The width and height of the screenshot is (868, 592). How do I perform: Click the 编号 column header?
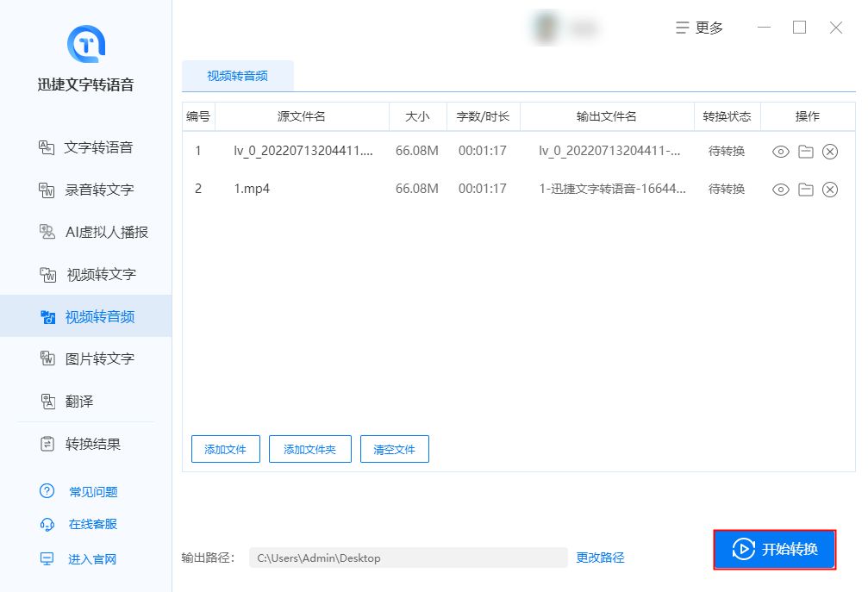tap(198, 116)
